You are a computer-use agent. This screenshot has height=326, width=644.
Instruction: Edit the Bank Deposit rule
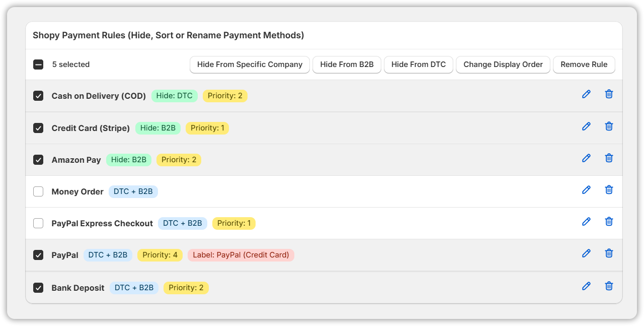tap(586, 286)
